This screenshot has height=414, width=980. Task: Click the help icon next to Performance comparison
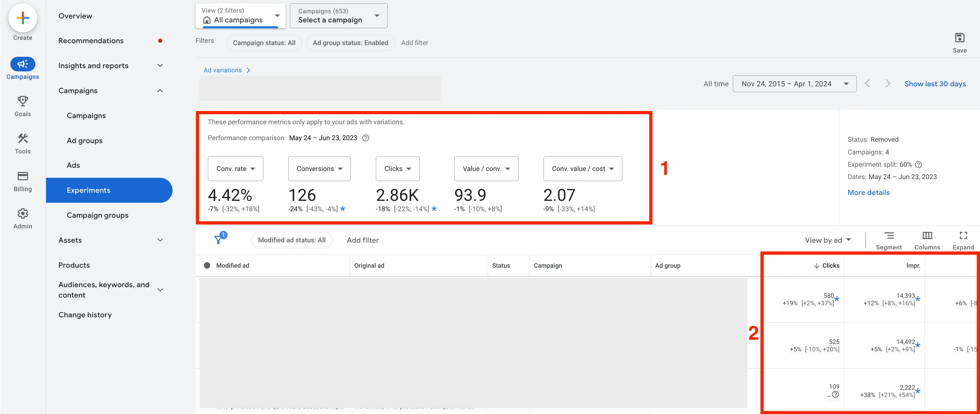coord(365,138)
